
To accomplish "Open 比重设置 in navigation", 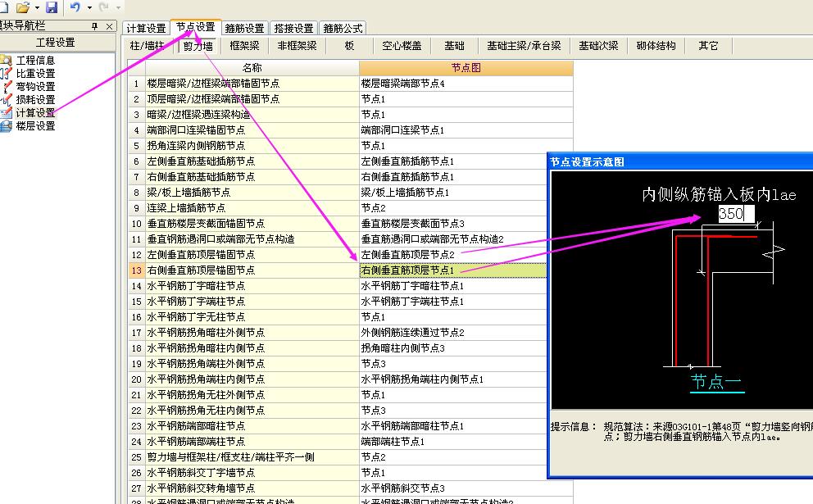I will (35, 74).
